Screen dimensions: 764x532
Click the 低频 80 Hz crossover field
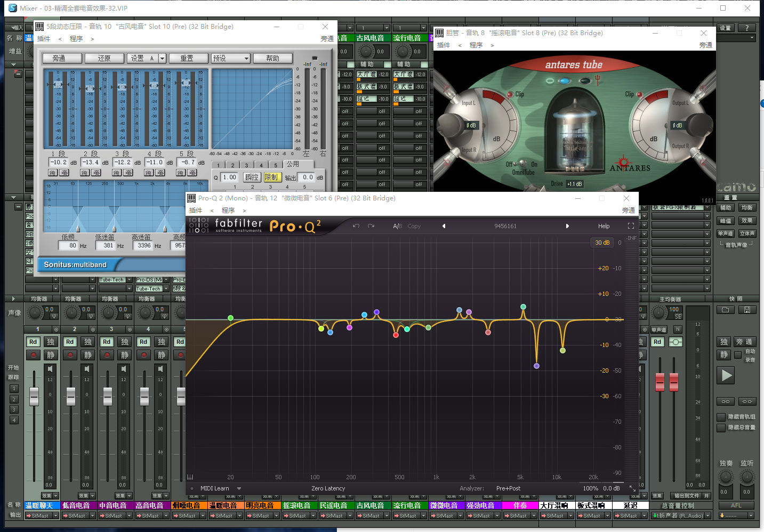(69, 246)
